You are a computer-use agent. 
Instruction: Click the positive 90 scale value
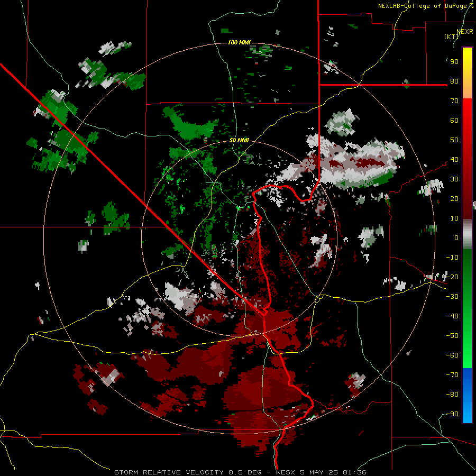coord(454,62)
